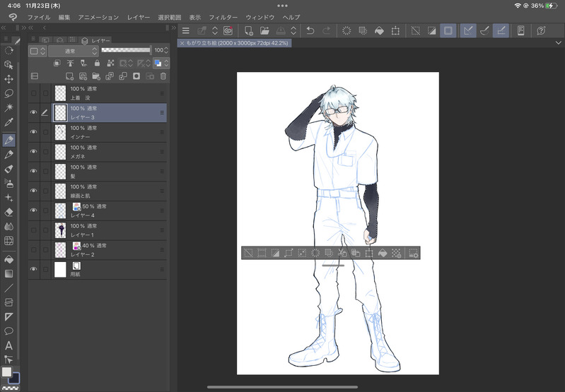Hide the メガネ layer
The image size is (565, 392).
[x=33, y=151]
